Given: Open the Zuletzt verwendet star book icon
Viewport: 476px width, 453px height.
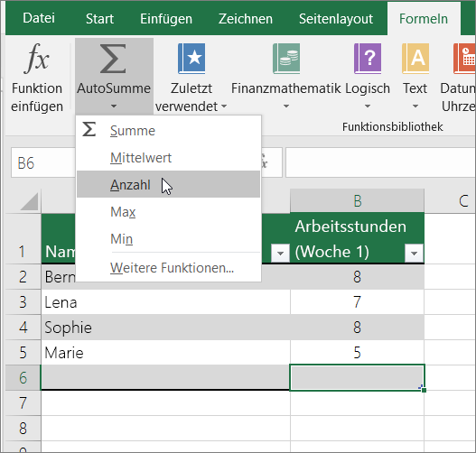Looking at the screenshot, I should coord(191,59).
